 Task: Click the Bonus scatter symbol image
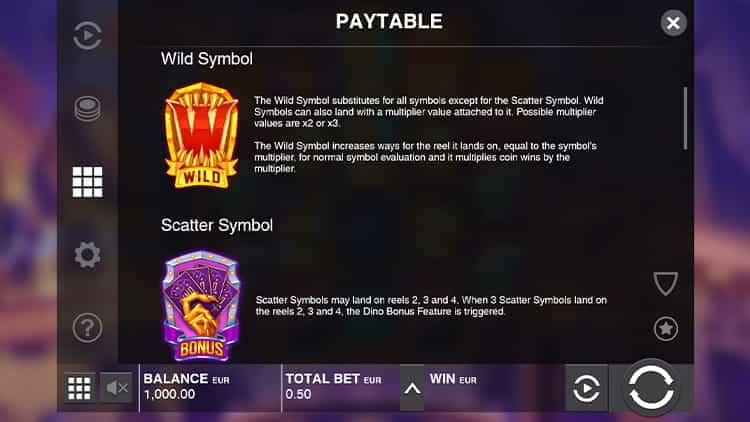pyautogui.click(x=201, y=305)
